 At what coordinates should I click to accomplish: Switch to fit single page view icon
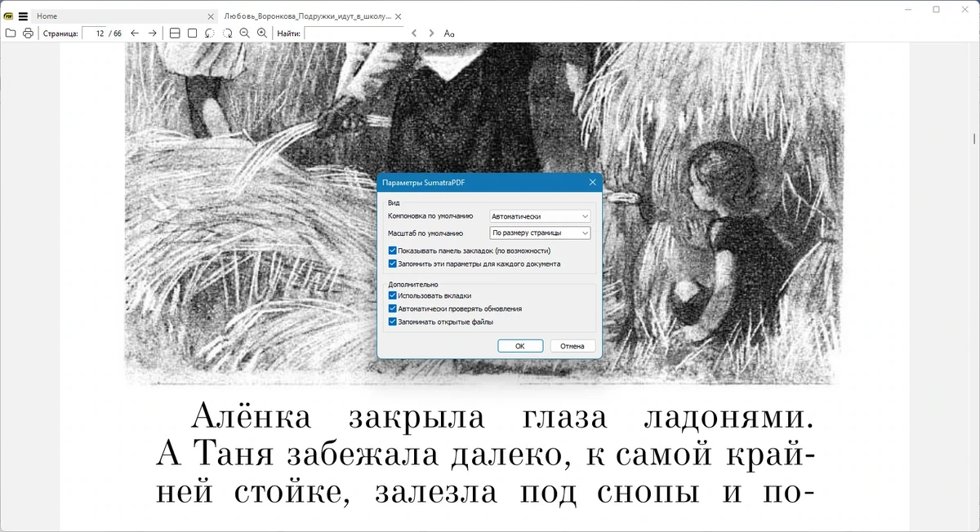192,33
